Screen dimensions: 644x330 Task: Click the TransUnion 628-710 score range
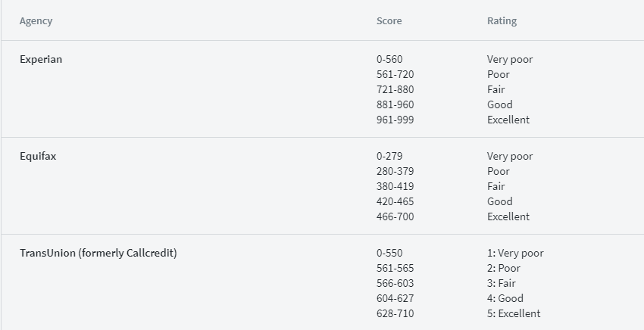point(395,313)
